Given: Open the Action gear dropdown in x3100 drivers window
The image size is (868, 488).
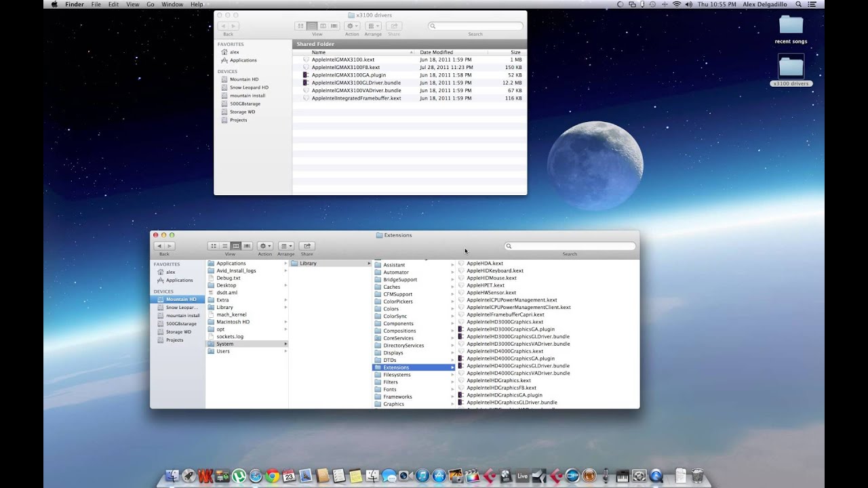Looking at the screenshot, I should coord(352,26).
